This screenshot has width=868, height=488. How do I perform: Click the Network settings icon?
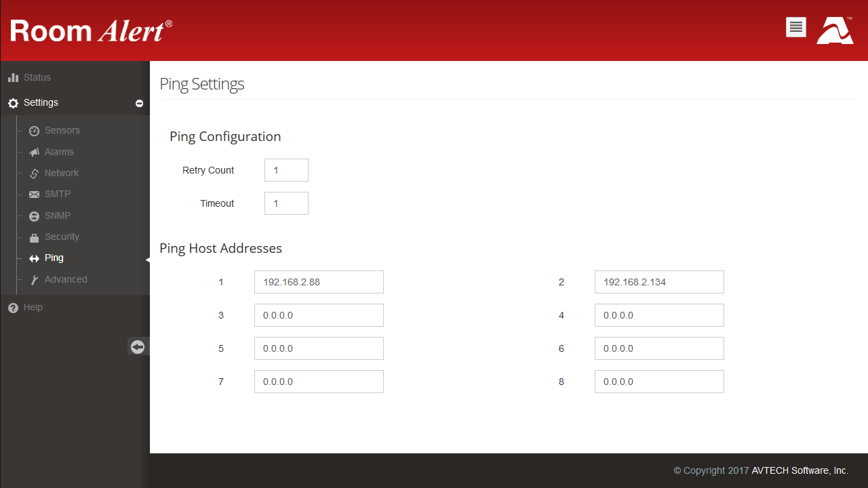tap(33, 173)
